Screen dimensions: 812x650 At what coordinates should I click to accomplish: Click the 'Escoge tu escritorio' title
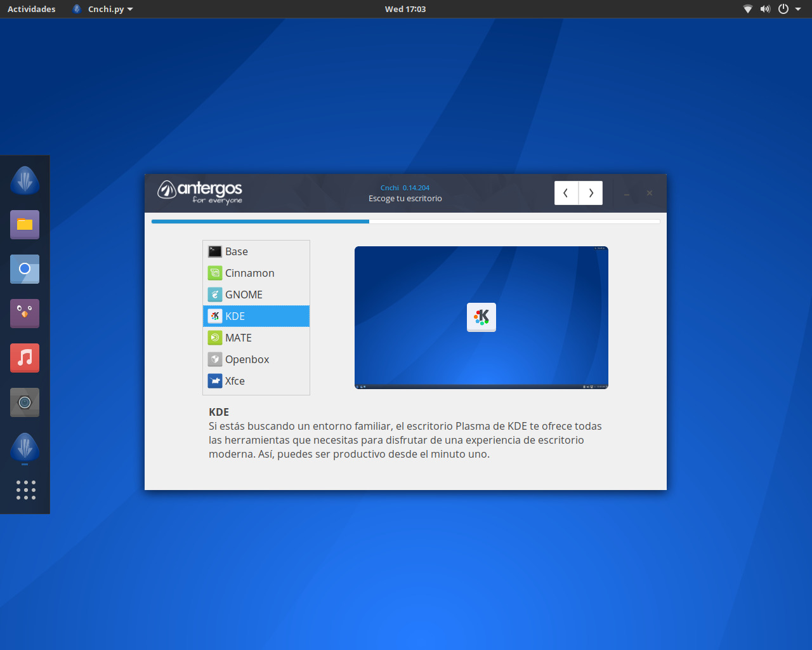point(405,199)
